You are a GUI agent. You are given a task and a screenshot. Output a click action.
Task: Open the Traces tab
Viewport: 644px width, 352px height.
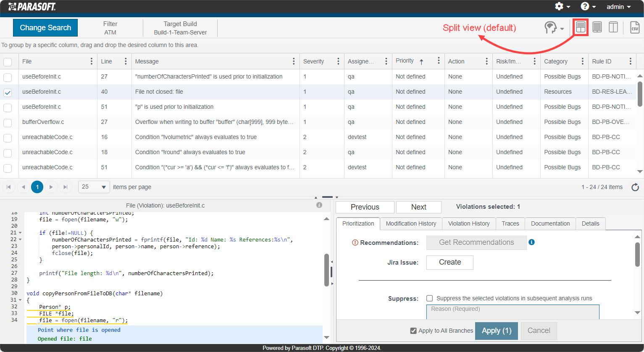(510, 223)
